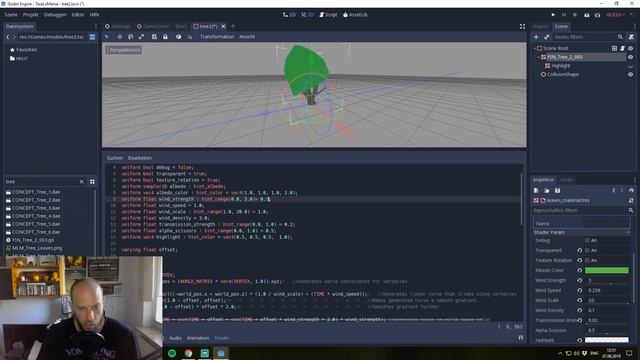
Task: Go to previous object in Inspector history
Action: 613,191
